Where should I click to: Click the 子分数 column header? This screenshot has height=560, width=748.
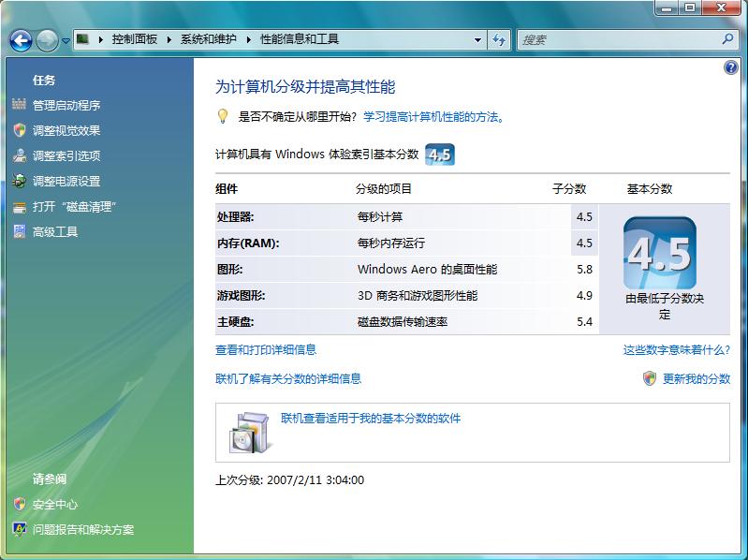pos(569,189)
